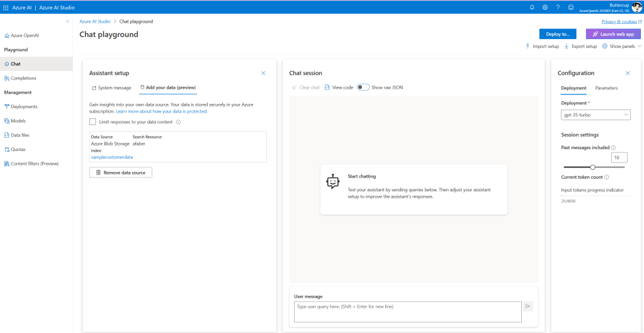Viewport: 644px width, 333px height.
Task: Open the app launcher waffle icon
Action: (6, 7)
